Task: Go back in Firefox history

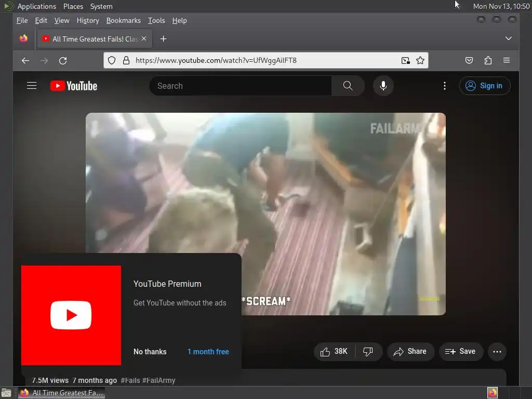Action: (x=25, y=61)
